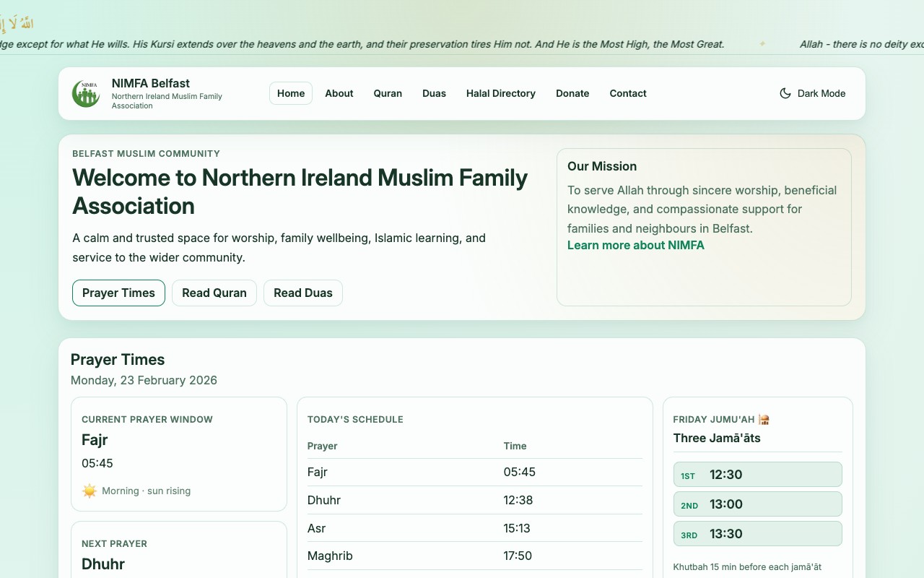Toggle Dark Mode on
Image resolution: width=924 pixels, height=578 pixels.
tap(812, 93)
